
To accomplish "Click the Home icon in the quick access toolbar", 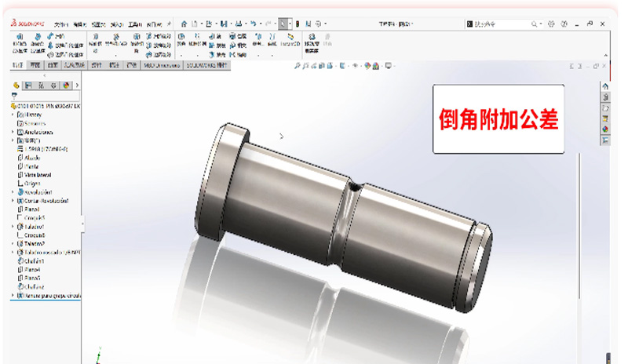I will click(x=184, y=24).
